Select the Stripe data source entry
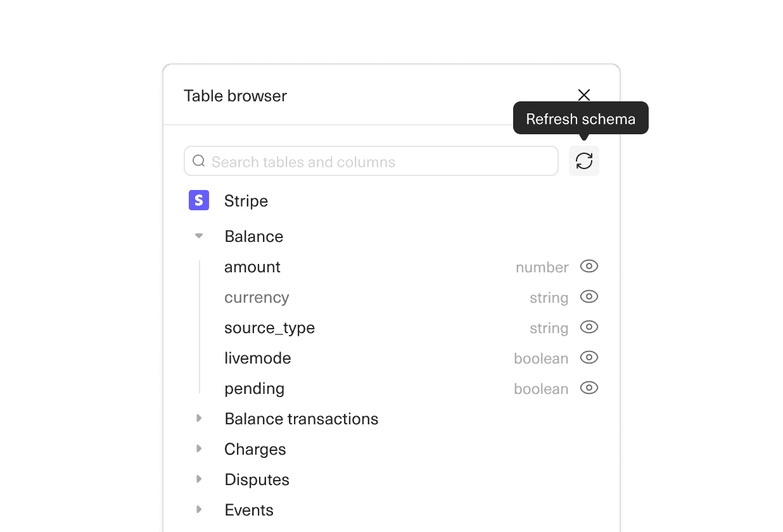783x532 pixels. coord(246,200)
